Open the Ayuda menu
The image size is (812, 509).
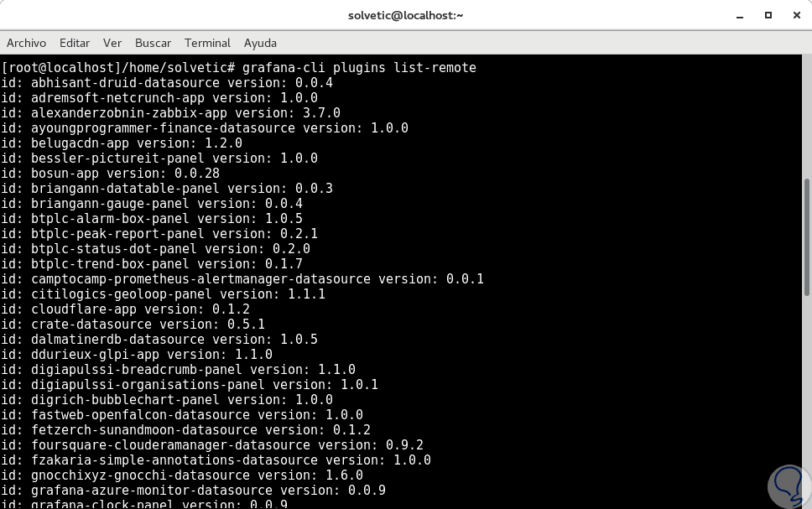point(260,43)
